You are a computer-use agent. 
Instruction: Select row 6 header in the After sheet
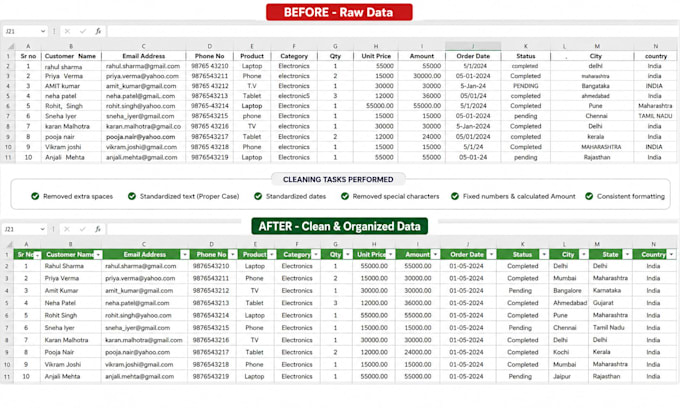pos(7,316)
